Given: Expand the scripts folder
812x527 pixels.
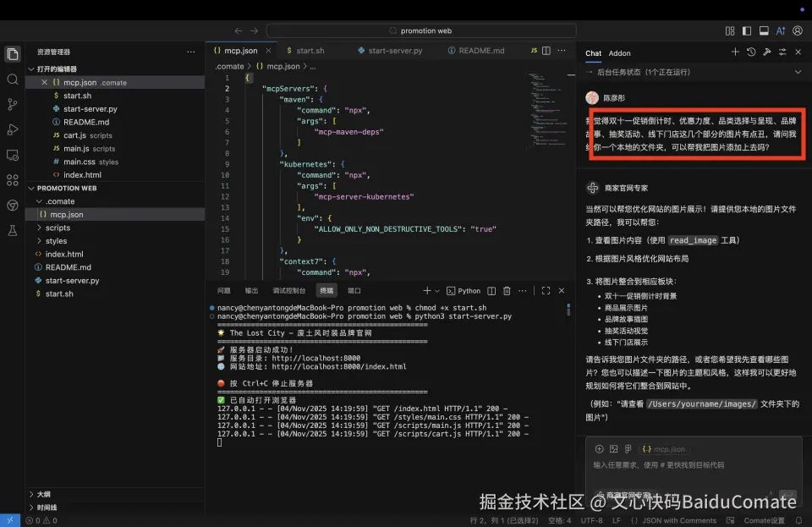Looking at the screenshot, I should pos(58,228).
